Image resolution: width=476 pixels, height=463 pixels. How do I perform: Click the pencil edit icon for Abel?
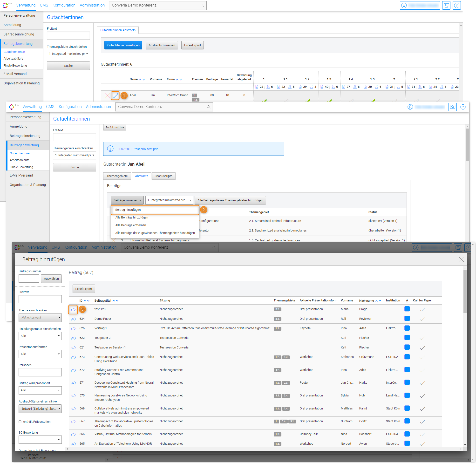tap(115, 95)
